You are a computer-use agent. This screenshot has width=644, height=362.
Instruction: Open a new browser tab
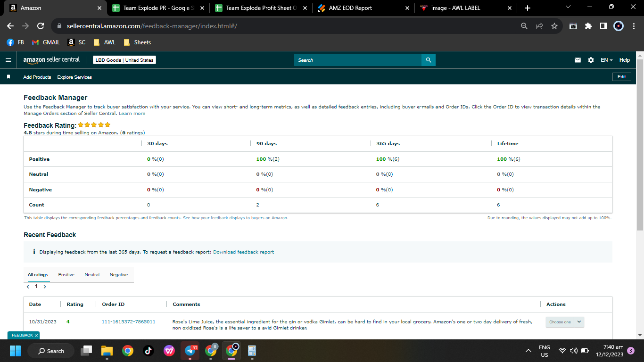(528, 8)
